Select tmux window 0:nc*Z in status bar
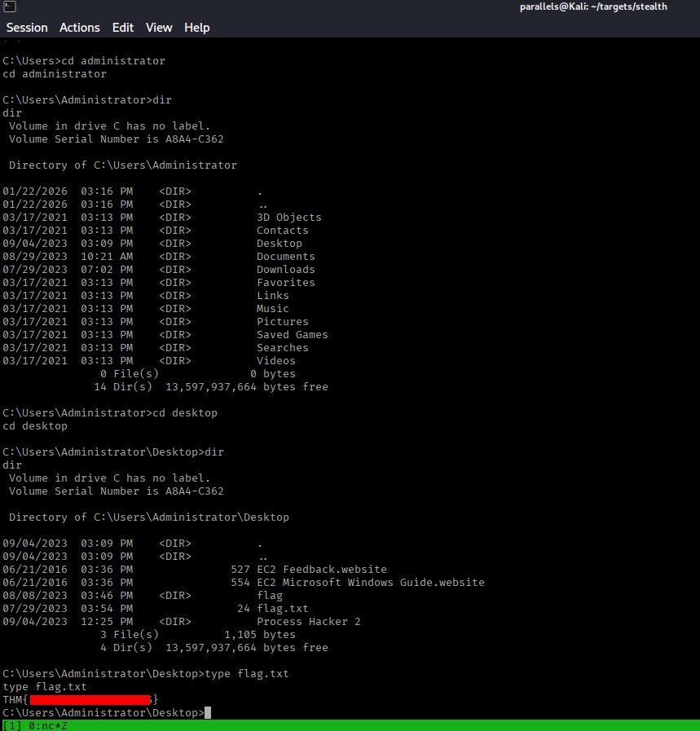Viewport: 700px width, 731px height. point(47,725)
